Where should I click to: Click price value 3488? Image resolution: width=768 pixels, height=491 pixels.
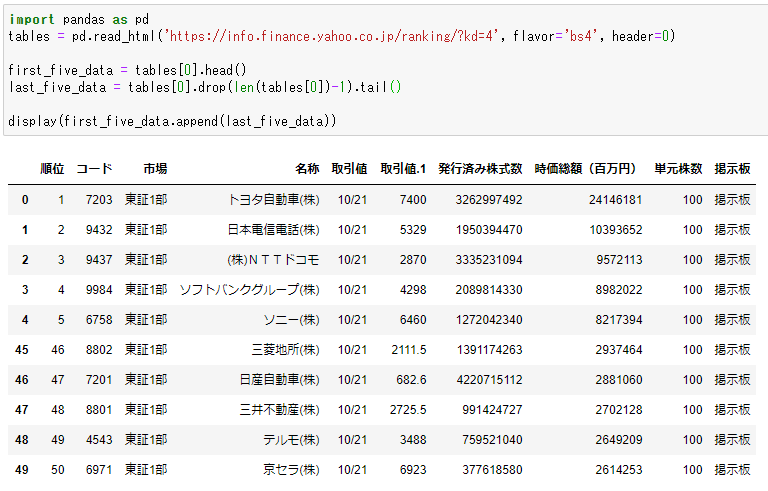[x=413, y=440]
